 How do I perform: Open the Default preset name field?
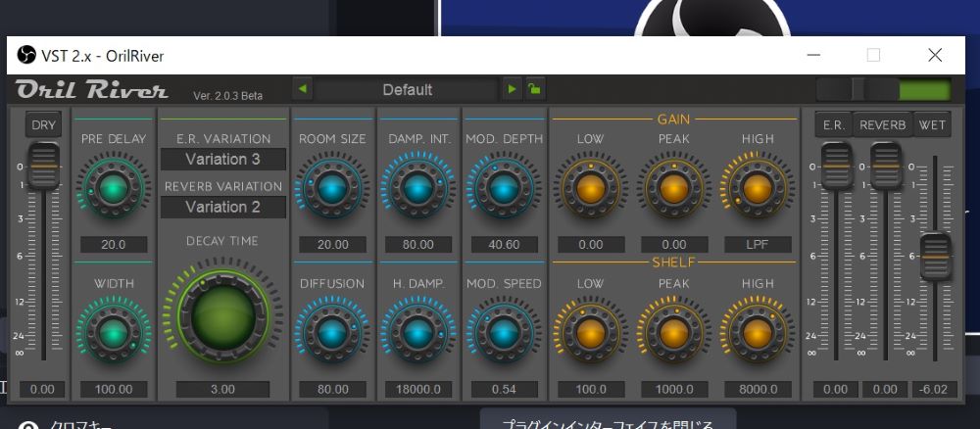[407, 89]
